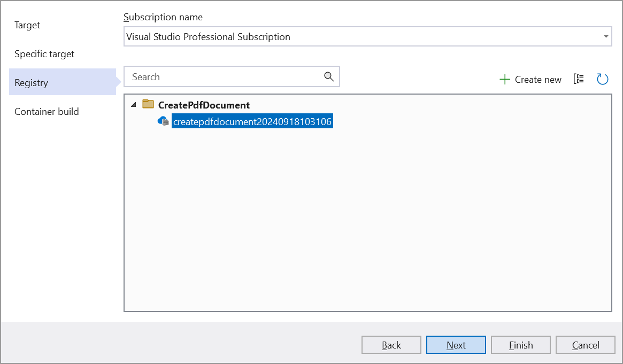
Task: Cancel the publish wizard
Action: (x=585, y=345)
